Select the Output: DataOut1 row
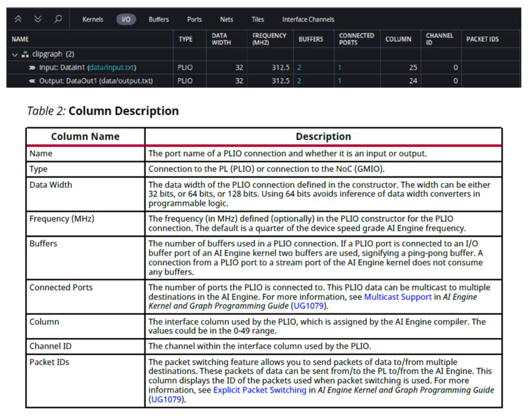 [x=263, y=81]
